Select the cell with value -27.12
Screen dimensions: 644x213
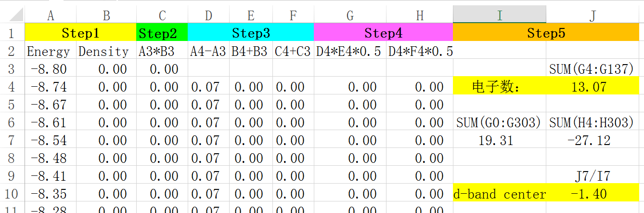point(592,141)
